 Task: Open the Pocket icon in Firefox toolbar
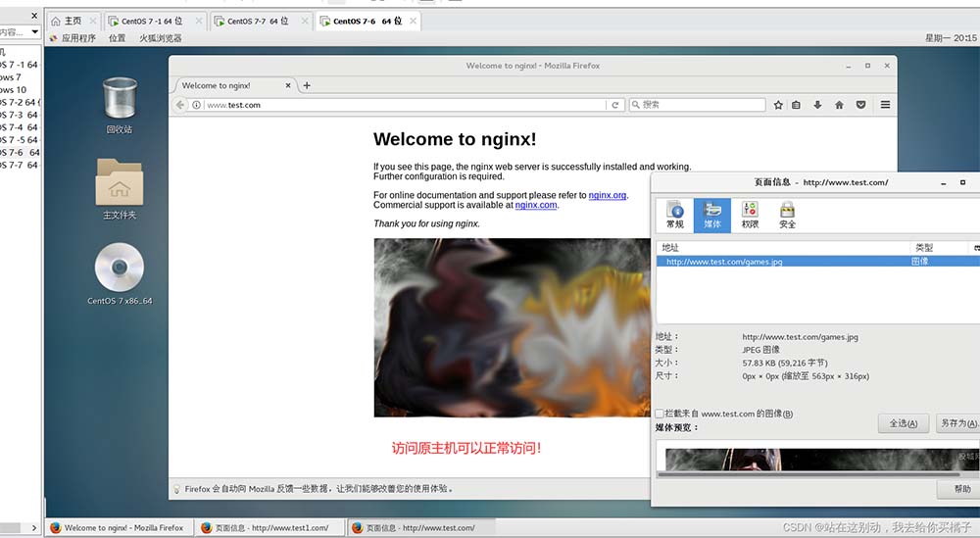(x=860, y=105)
